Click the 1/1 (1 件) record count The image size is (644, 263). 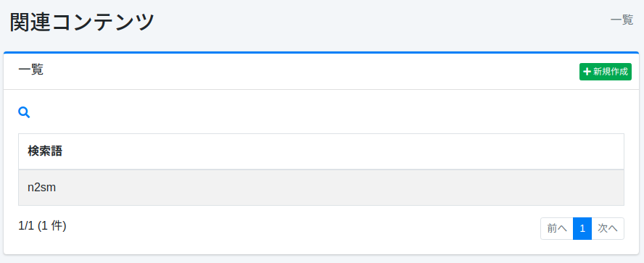[42, 225]
